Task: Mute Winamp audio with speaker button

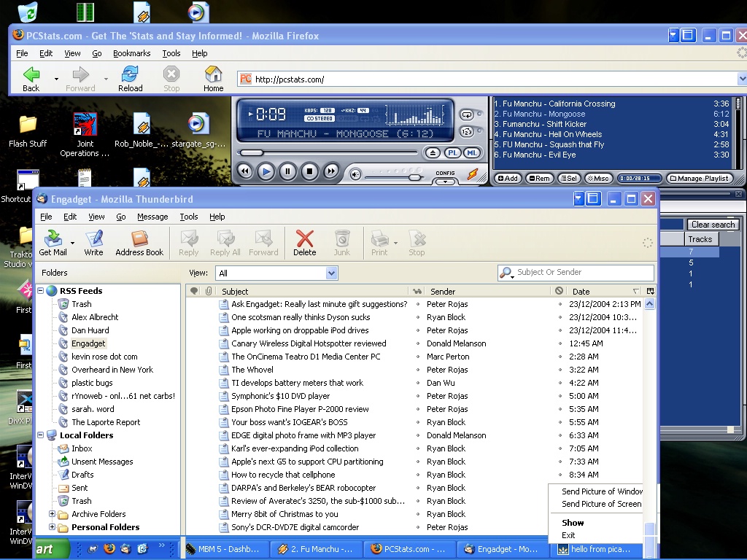Action: click(355, 175)
